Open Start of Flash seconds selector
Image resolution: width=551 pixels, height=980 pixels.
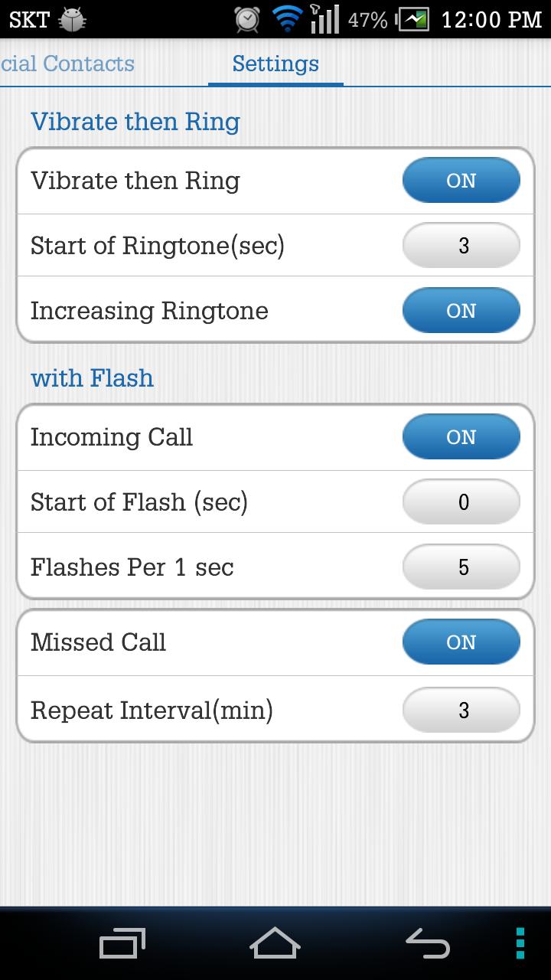[461, 502]
